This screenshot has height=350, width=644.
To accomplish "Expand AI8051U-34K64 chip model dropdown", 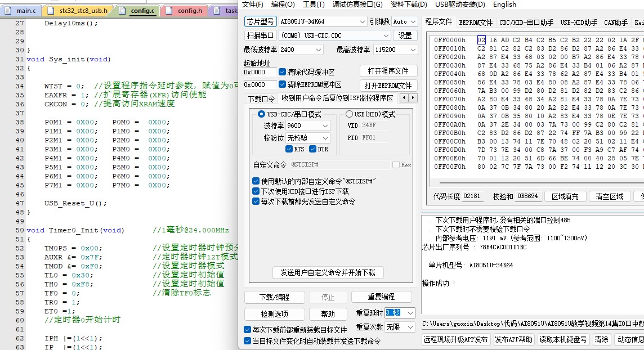I will 363,21.
